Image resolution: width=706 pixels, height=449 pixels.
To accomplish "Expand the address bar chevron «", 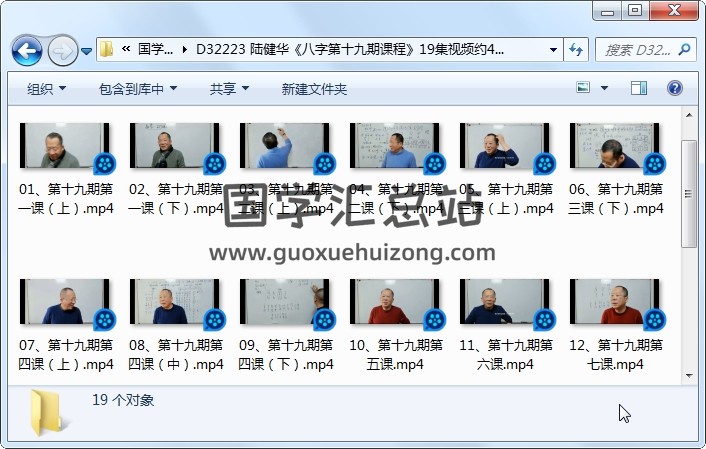I will pyautogui.click(x=126, y=49).
